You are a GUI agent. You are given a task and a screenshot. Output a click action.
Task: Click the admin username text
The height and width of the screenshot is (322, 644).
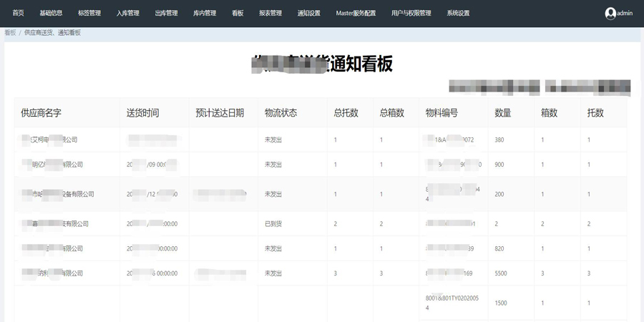(x=625, y=13)
